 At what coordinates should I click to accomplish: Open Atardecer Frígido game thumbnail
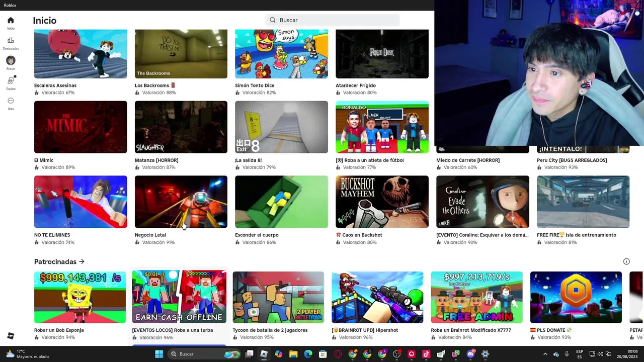(x=382, y=54)
